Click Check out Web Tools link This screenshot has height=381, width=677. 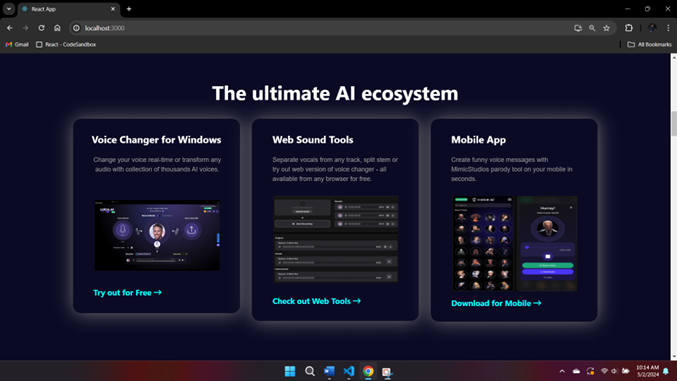316,301
